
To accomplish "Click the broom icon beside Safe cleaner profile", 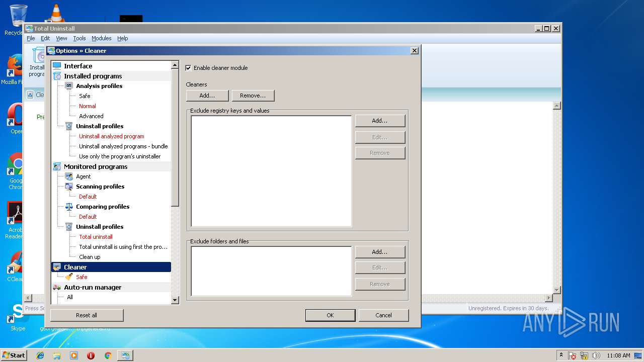I will click(x=69, y=277).
